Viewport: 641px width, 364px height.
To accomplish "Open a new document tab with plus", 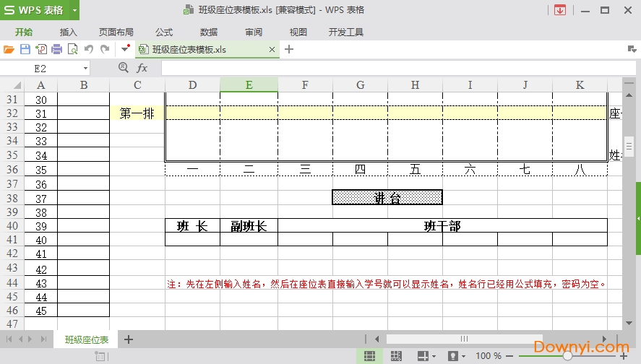I will point(289,49).
